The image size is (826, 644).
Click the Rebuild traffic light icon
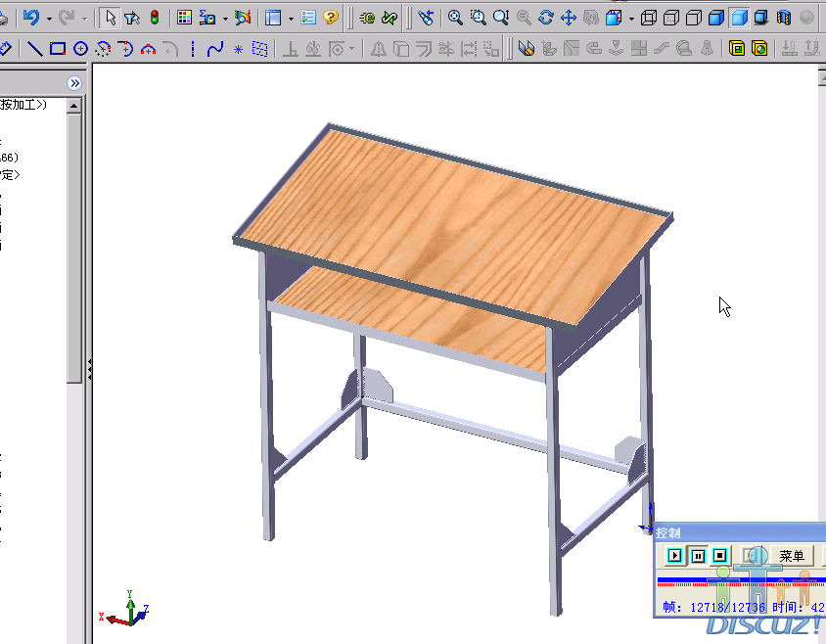click(x=155, y=18)
